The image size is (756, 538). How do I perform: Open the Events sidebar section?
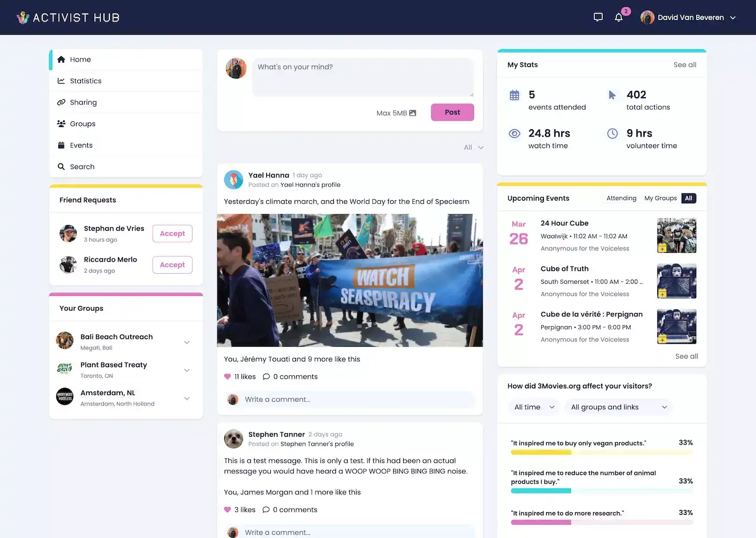81,145
